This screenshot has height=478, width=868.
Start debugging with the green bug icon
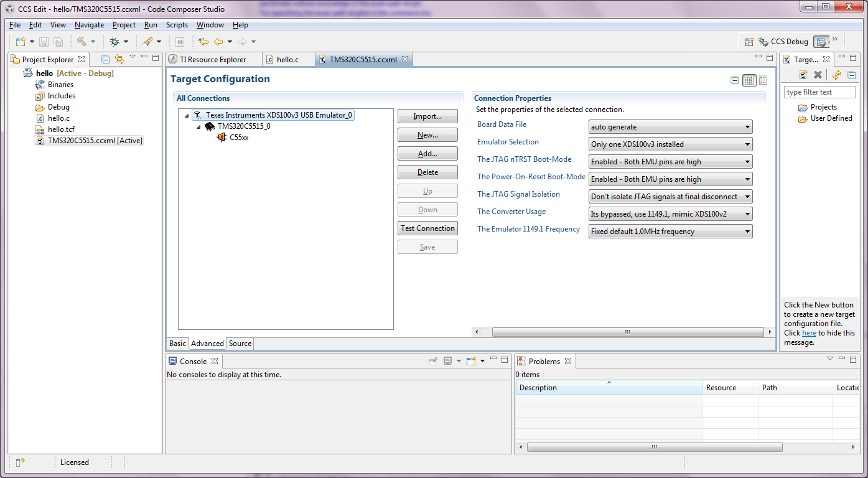[114, 42]
